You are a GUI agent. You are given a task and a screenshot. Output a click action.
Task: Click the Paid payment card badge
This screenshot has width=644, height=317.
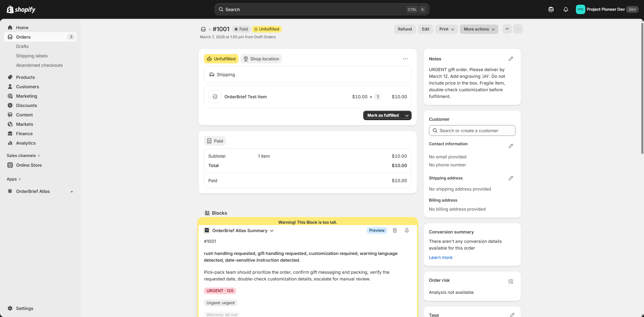click(x=215, y=141)
